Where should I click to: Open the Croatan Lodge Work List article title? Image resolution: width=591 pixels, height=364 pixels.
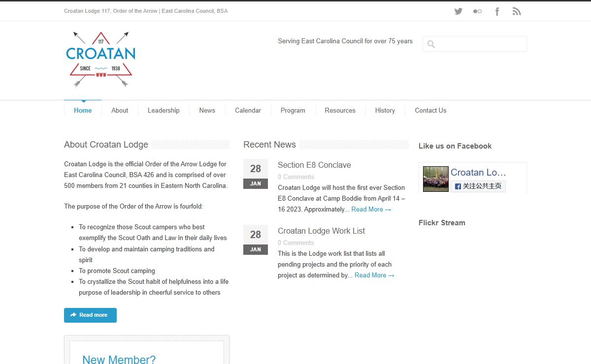(322, 231)
